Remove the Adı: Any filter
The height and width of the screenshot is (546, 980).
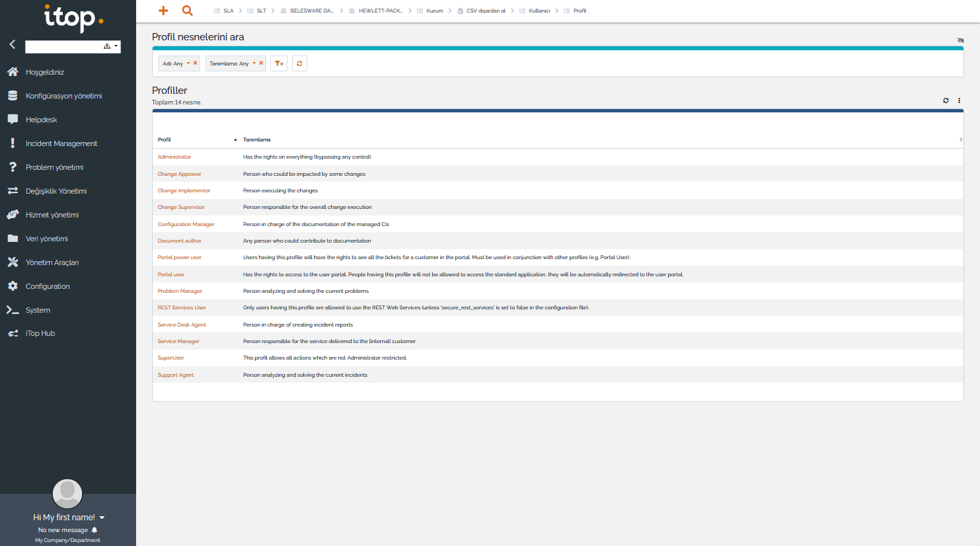[195, 63]
